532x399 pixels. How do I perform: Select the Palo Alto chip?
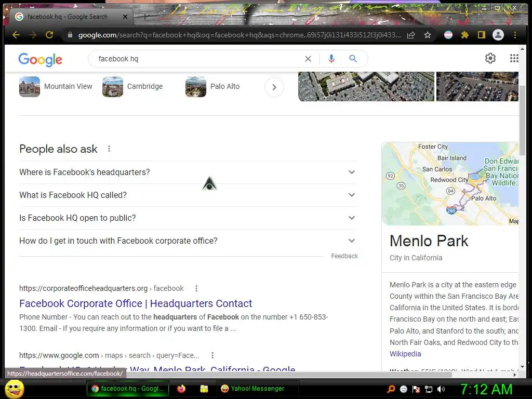click(x=212, y=87)
